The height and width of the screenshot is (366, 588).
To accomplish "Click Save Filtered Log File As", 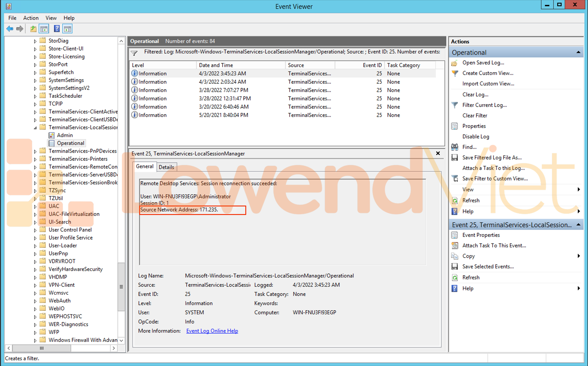I will tap(492, 158).
